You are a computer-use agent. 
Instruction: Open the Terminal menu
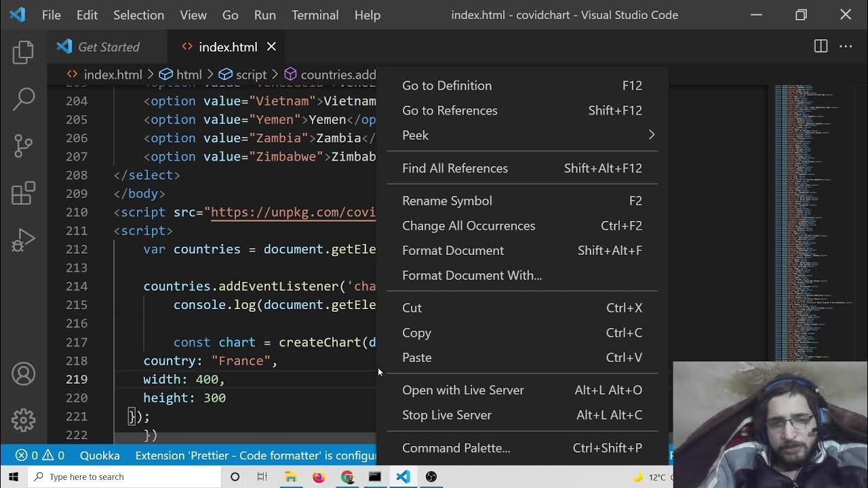(315, 15)
